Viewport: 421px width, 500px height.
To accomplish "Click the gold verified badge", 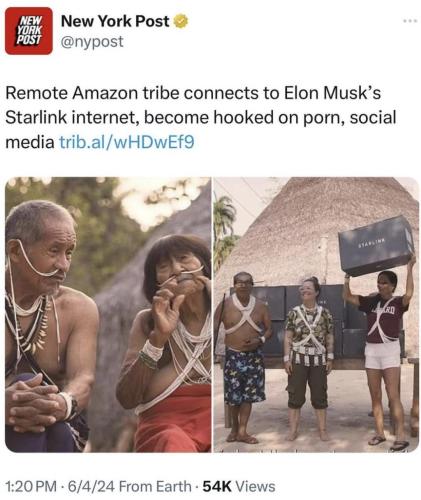I will click(181, 22).
